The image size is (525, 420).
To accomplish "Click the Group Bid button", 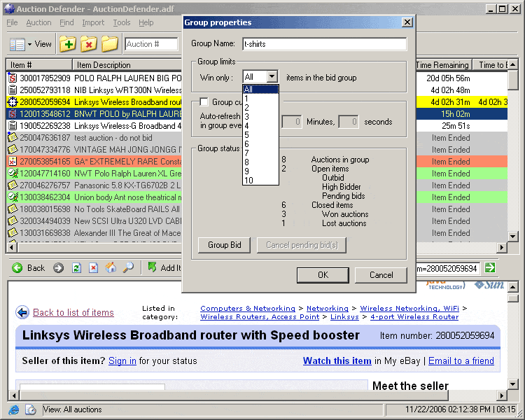I will (x=224, y=245).
